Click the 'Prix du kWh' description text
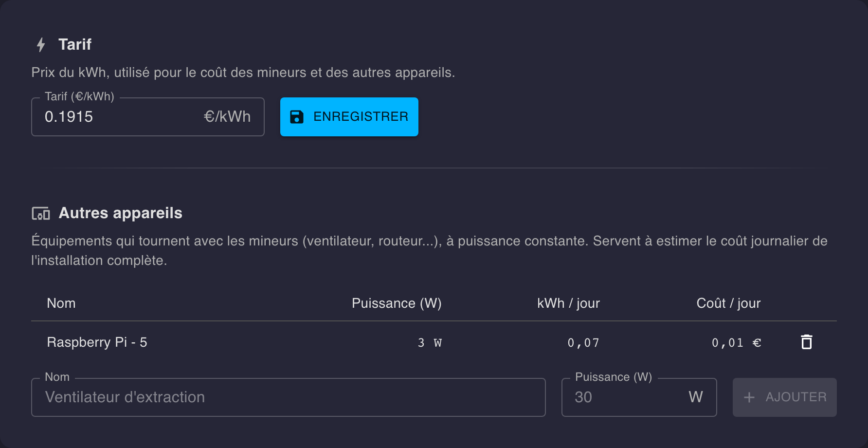This screenshot has width=868, height=448. click(243, 73)
